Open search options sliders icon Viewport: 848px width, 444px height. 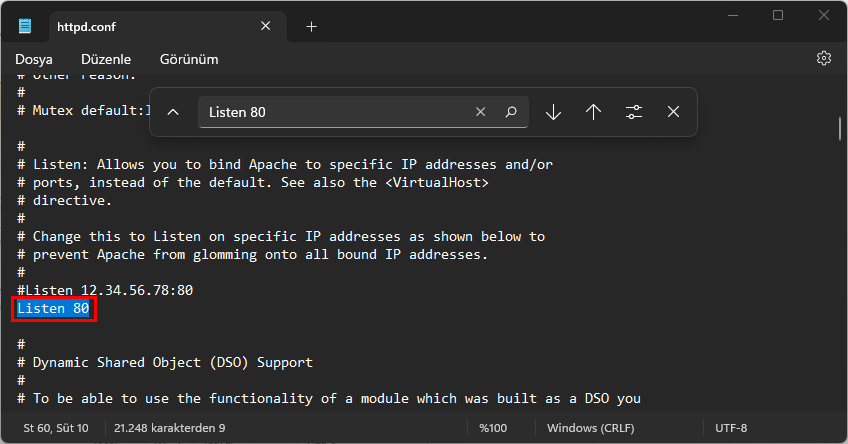(633, 112)
